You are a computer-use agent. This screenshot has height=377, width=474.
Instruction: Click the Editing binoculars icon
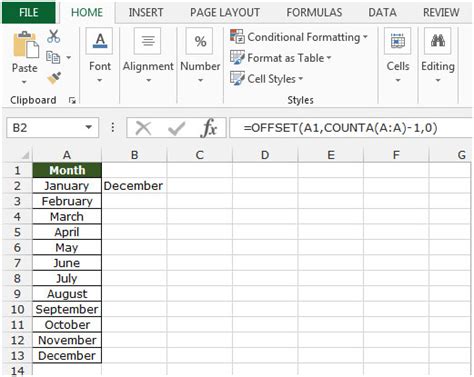pyautogui.click(x=438, y=41)
